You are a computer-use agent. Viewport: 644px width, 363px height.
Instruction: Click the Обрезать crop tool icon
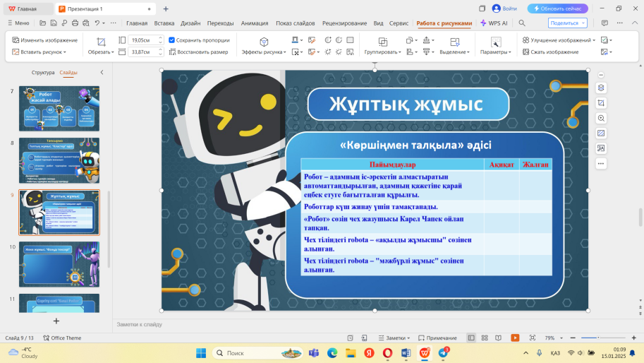click(100, 42)
